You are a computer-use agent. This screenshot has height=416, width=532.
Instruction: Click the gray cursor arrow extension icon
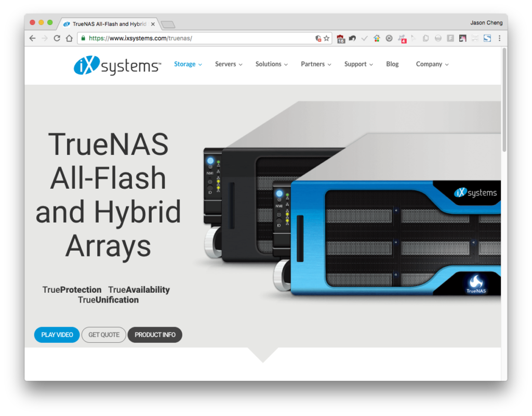pyautogui.click(x=413, y=38)
